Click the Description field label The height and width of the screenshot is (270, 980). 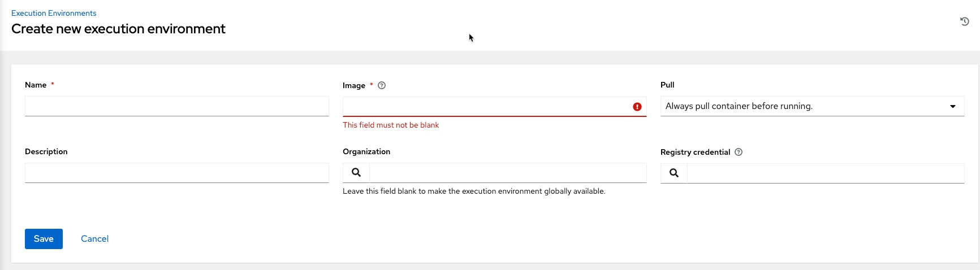click(x=46, y=151)
